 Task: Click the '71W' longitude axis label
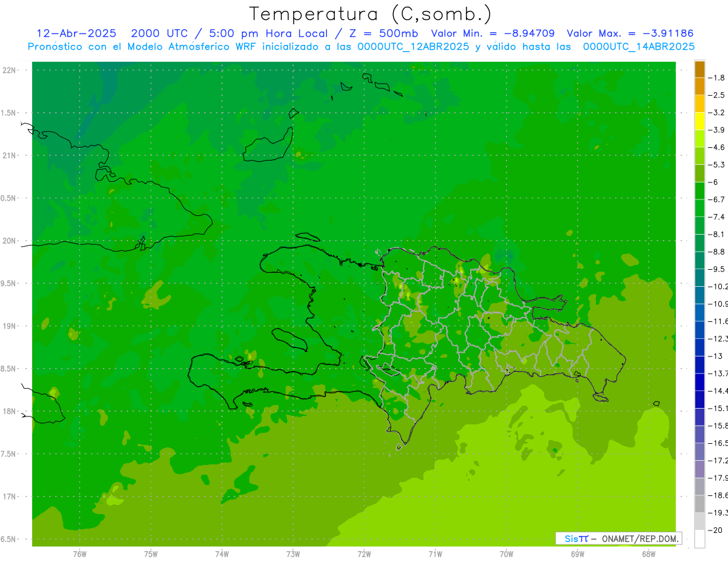click(x=435, y=554)
